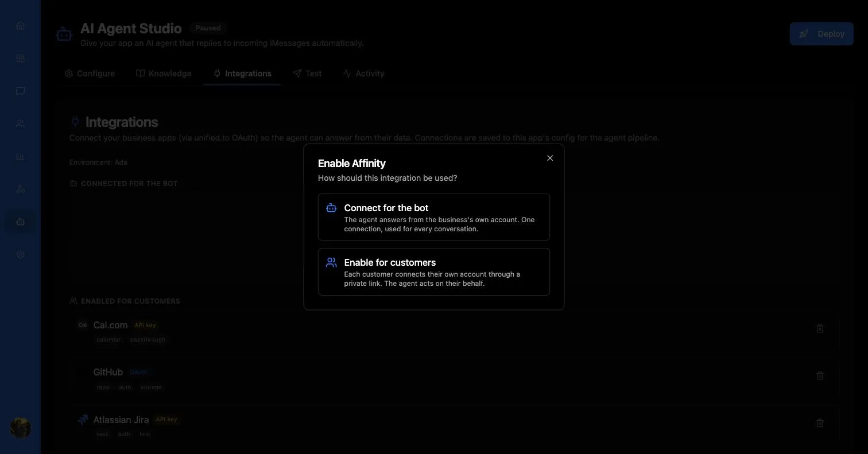Select the Integrations tab
Viewport: 868px width, 454px height.
(x=242, y=73)
